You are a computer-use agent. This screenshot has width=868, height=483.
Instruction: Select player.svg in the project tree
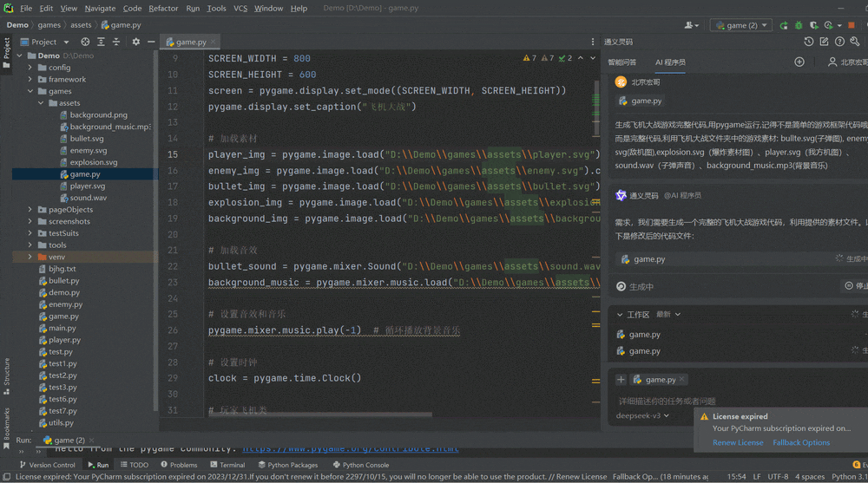pos(88,186)
